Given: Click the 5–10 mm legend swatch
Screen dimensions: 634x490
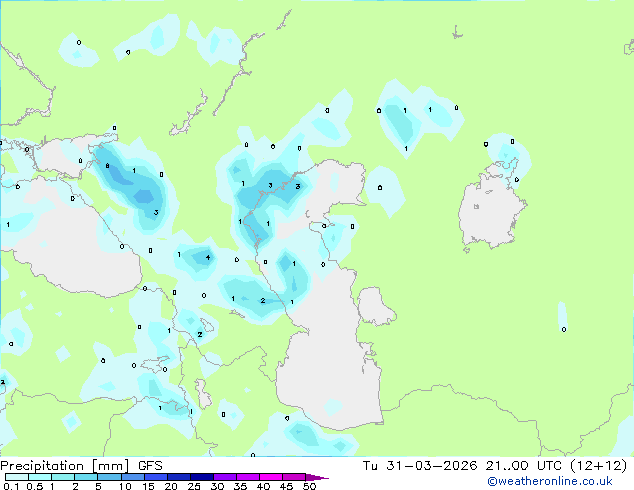Looking at the screenshot, I should 109,477.
